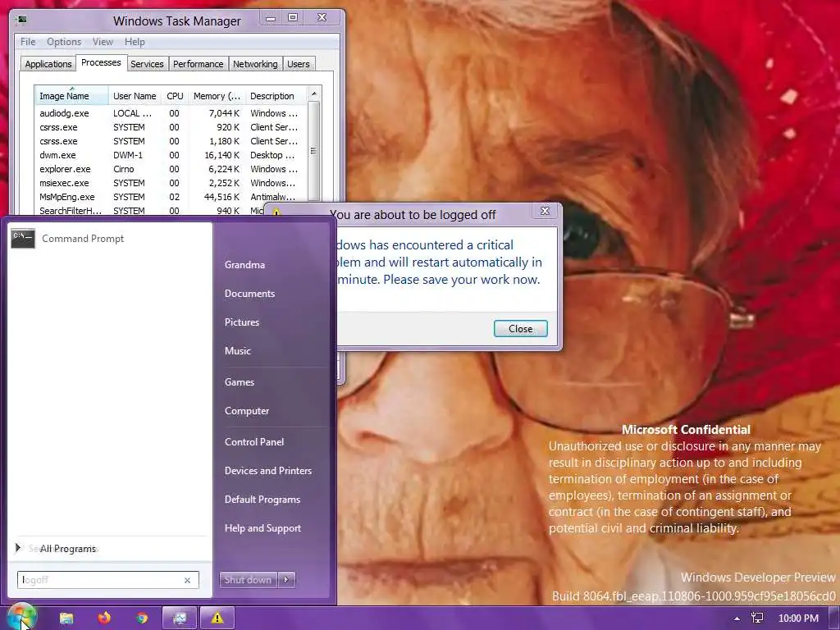
Task: Switch to the Users tab
Action: [x=299, y=64]
